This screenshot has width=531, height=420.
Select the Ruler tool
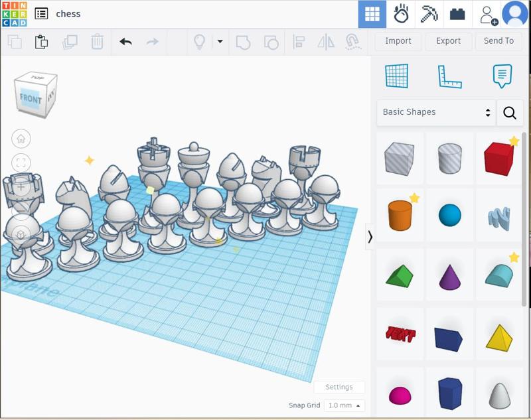tap(449, 76)
